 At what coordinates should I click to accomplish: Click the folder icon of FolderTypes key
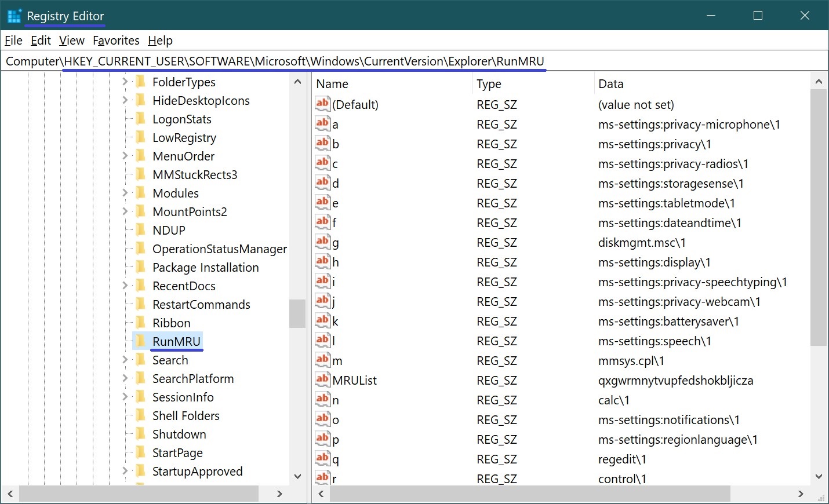[x=140, y=82]
